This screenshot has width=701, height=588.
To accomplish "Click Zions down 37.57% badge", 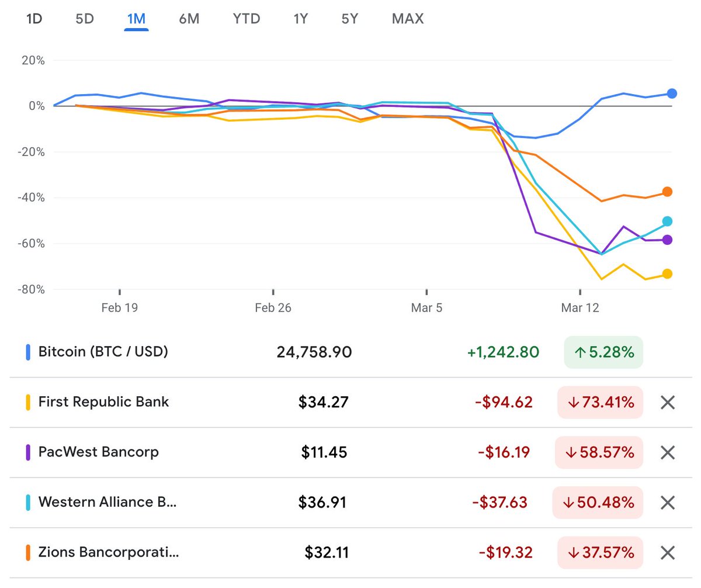I will 600,553.
